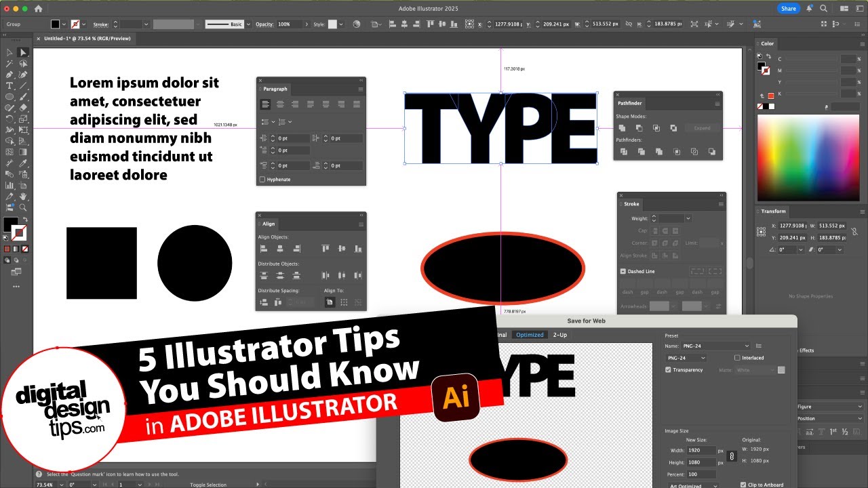Toggle Align To Artboard option
This screenshot has height=488, width=868.
330,302
